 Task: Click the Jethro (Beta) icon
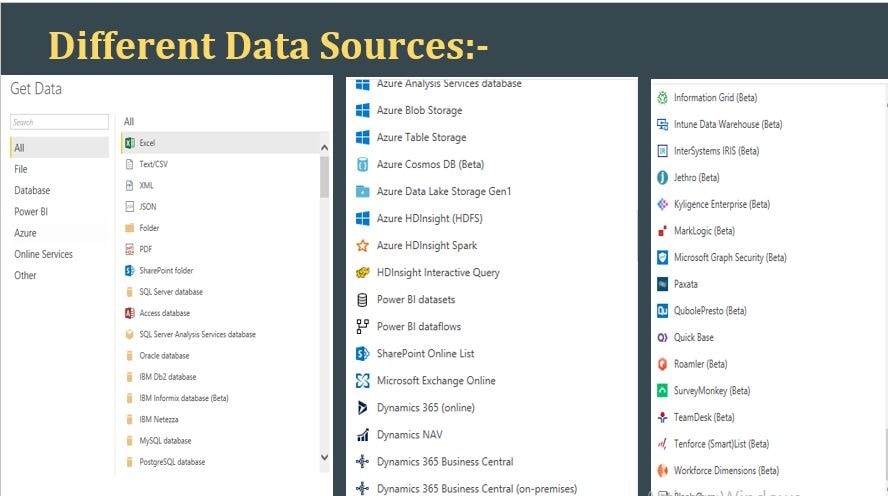[662, 178]
